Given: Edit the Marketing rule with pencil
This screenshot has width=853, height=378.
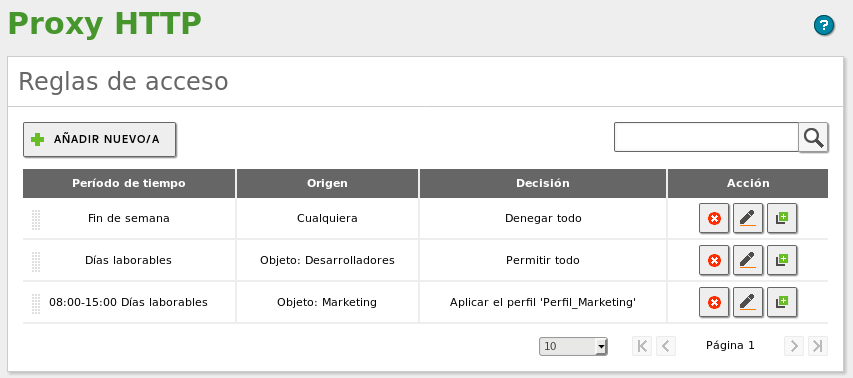Looking at the screenshot, I should click(x=748, y=302).
